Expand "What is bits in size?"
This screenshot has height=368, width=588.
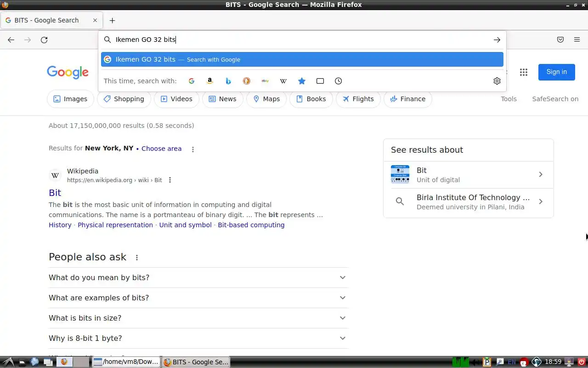coord(198,318)
